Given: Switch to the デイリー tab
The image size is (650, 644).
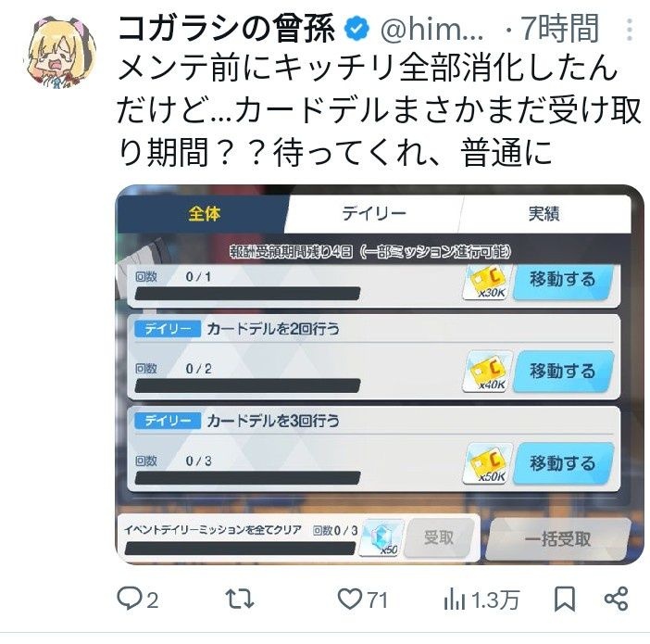Looking at the screenshot, I should pyautogui.click(x=374, y=214).
